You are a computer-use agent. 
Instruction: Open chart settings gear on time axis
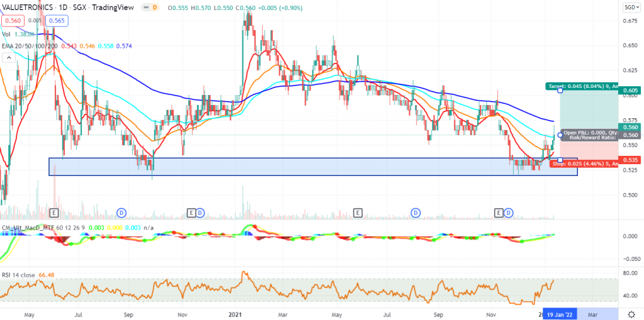pyautogui.click(x=630, y=314)
